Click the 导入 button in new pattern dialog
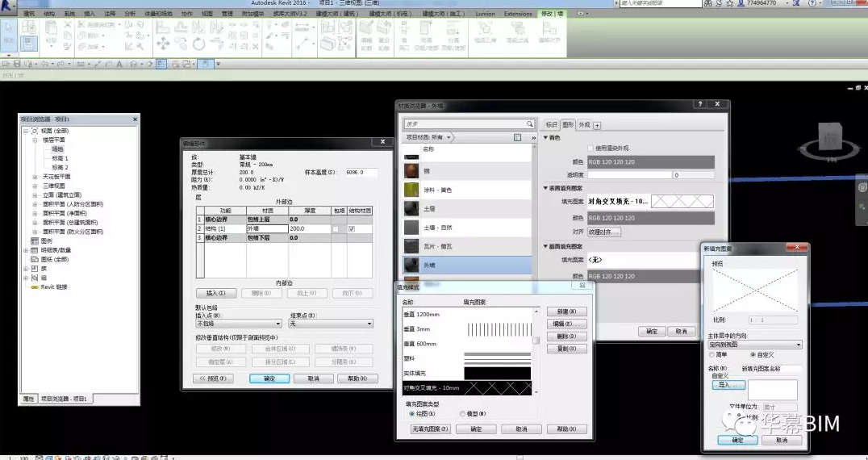Image resolution: width=868 pixels, height=460 pixels. click(728, 385)
